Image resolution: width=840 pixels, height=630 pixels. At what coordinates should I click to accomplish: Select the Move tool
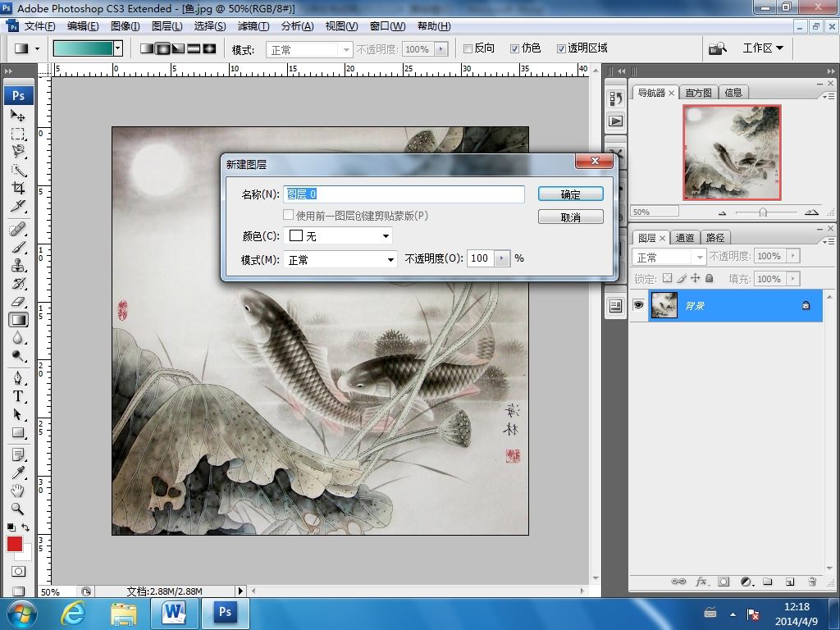(x=18, y=115)
